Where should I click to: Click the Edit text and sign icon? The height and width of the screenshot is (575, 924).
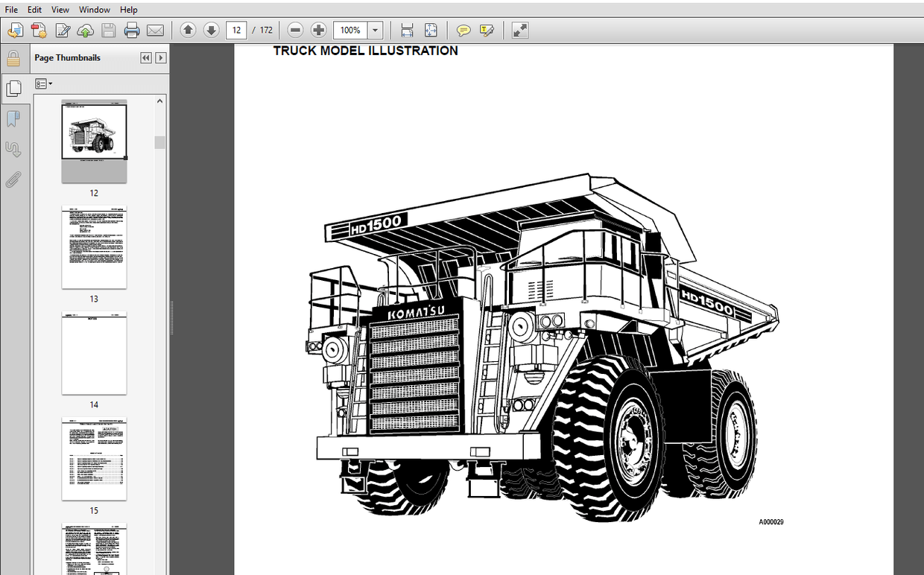coord(63,31)
